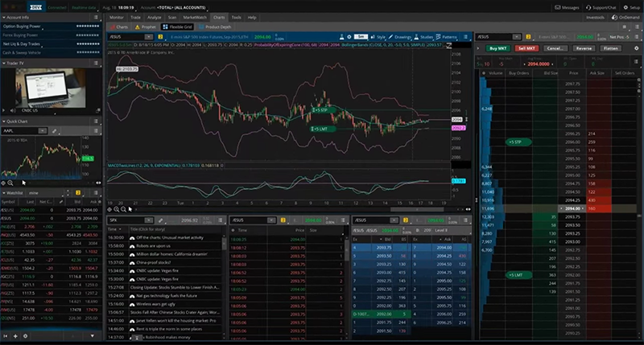Open the main chart symbol dropdown
644x345 pixels.
pos(149,37)
